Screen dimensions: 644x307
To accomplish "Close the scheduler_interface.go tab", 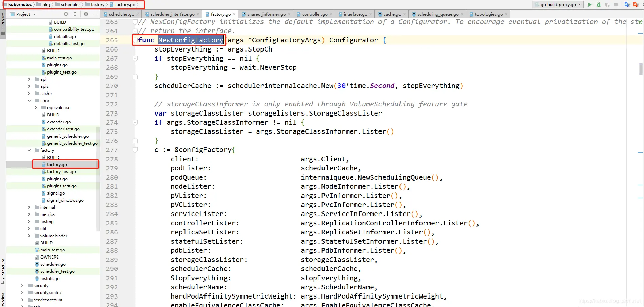I will (198, 14).
